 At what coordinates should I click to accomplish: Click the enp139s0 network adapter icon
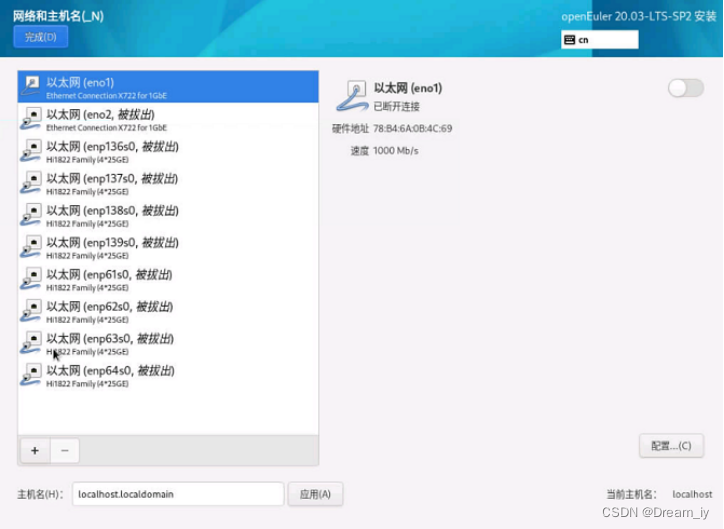point(31,246)
